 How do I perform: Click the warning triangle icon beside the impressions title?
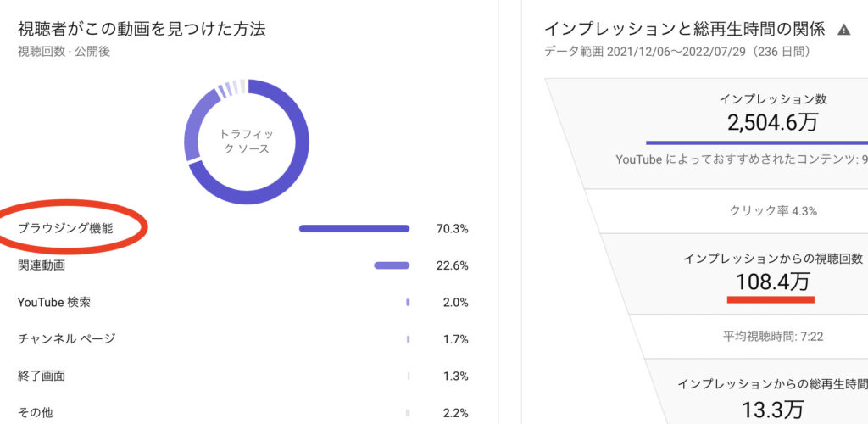(843, 30)
